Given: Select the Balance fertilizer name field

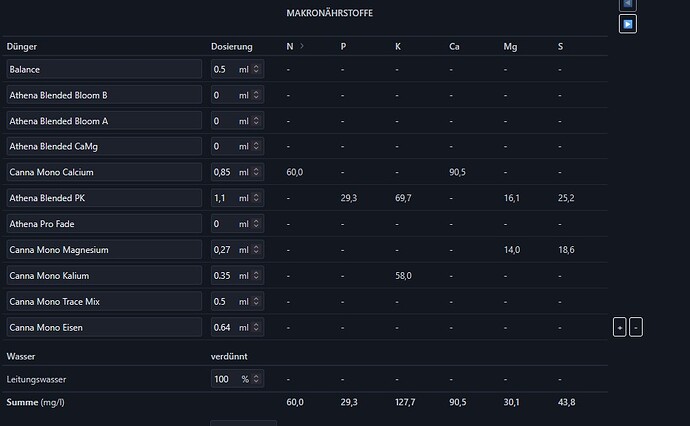Looking at the screenshot, I should pos(104,69).
